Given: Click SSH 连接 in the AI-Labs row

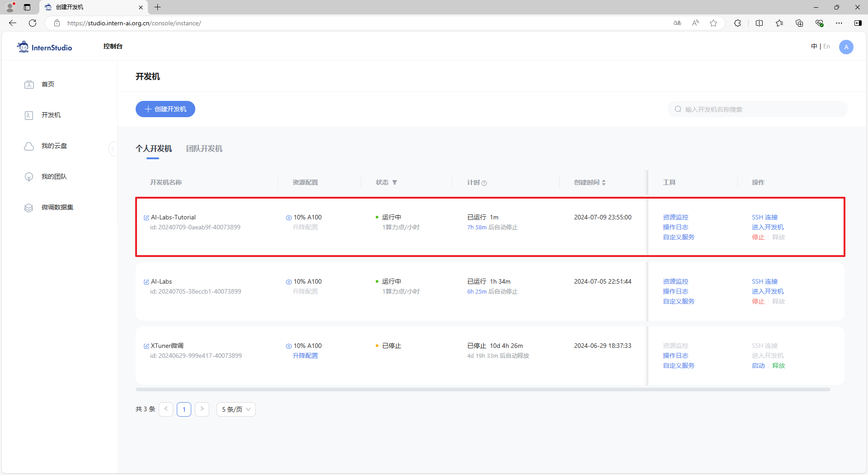Looking at the screenshot, I should pyautogui.click(x=765, y=281).
